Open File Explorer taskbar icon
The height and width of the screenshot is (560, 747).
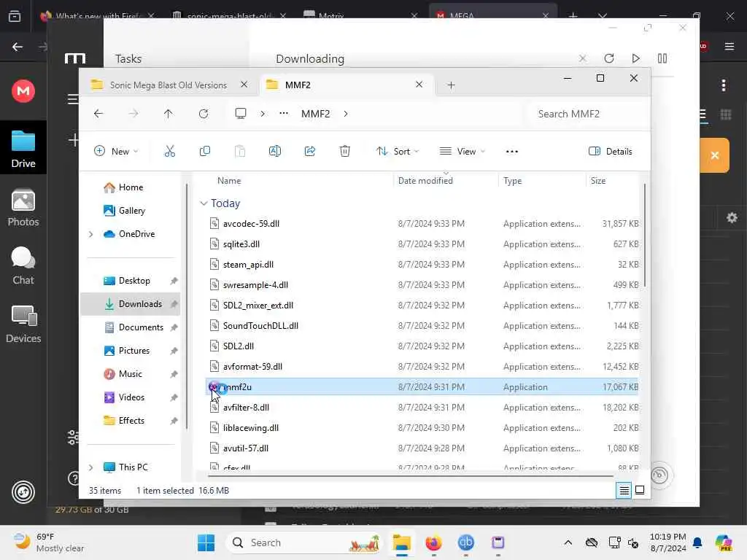pos(402,542)
